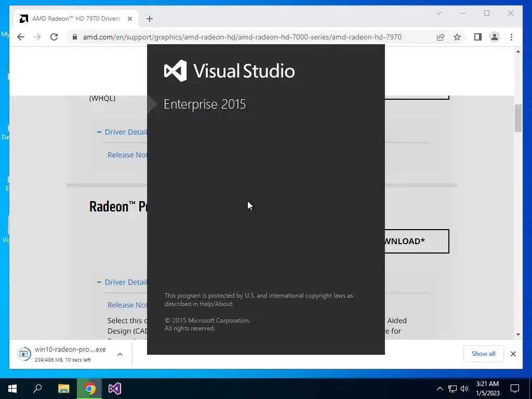Click the scrollbar up arrow

[518, 51]
